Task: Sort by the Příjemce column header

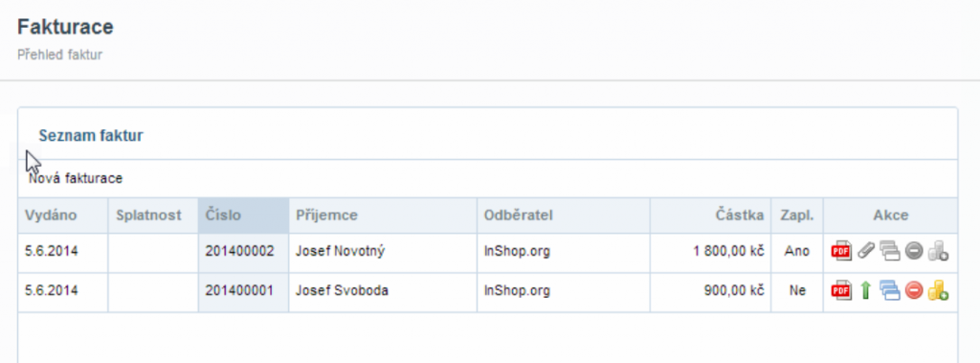Action: [x=326, y=216]
